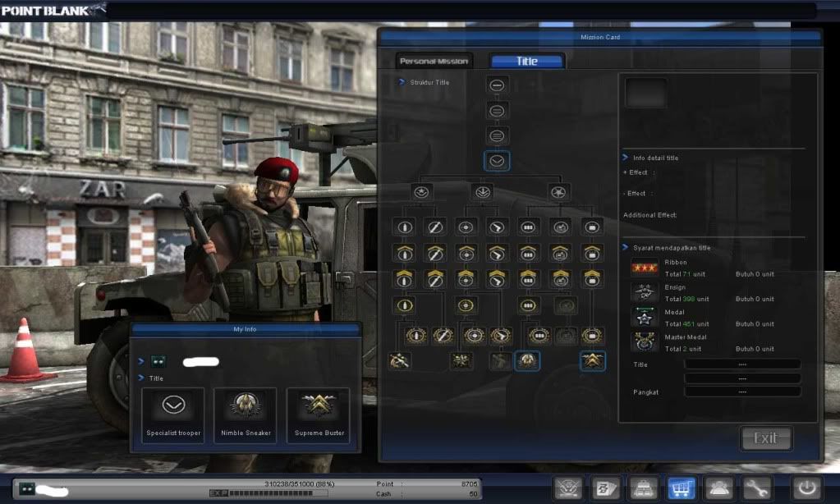Click the Exit button
The width and height of the screenshot is (840, 504).
pyautogui.click(x=765, y=438)
